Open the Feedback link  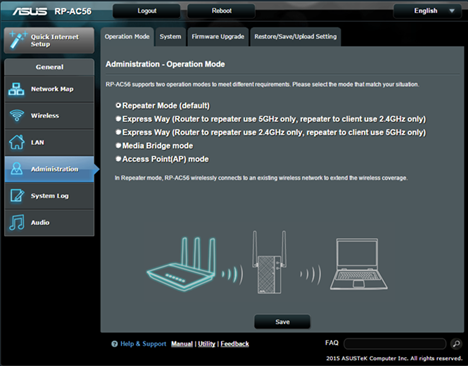[235, 344]
